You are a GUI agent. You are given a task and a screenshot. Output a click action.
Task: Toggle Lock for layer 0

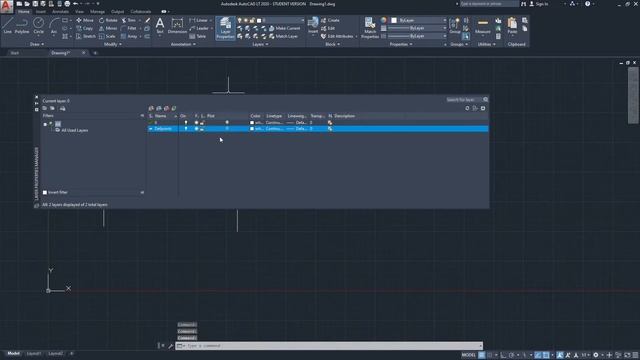(202, 122)
